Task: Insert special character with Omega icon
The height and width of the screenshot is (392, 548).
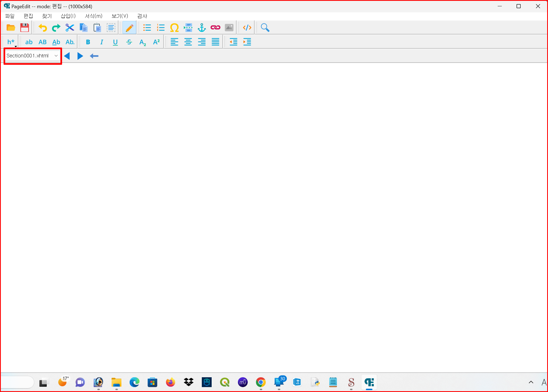Action: coord(174,28)
